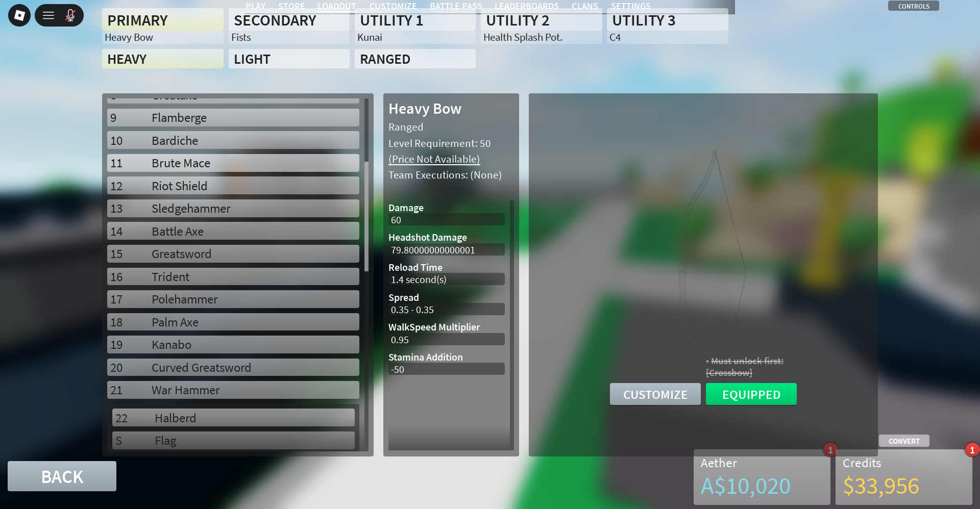Select Halberd in the weapon list
This screenshot has width=980, height=509.
(233, 418)
